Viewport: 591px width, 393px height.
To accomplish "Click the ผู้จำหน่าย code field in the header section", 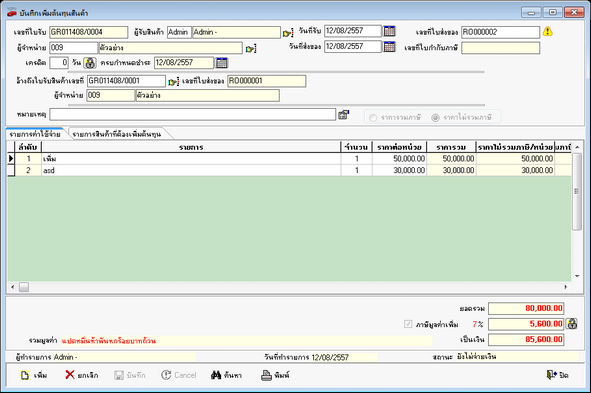I will pyautogui.click(x=73, y=48).
